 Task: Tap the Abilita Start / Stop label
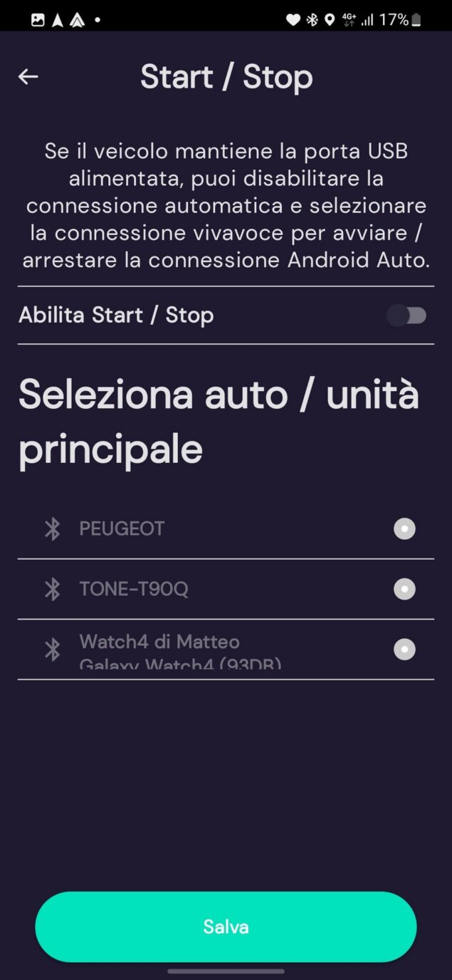point(116,316)
